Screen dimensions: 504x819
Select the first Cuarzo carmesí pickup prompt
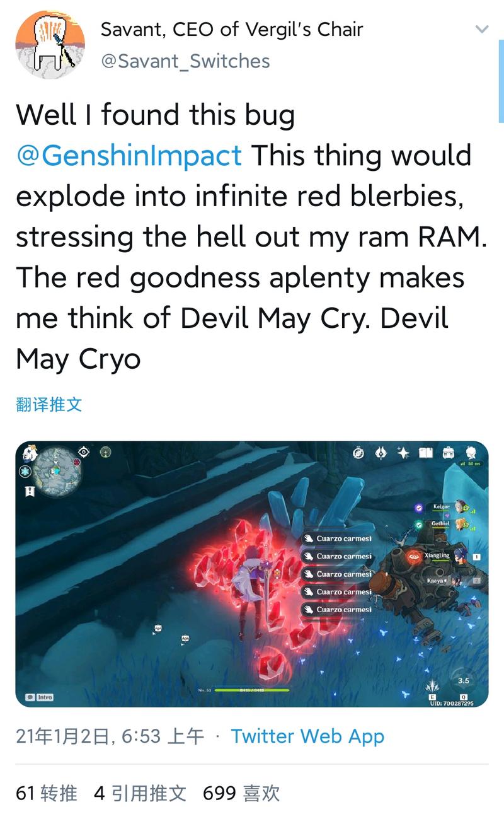338,538
